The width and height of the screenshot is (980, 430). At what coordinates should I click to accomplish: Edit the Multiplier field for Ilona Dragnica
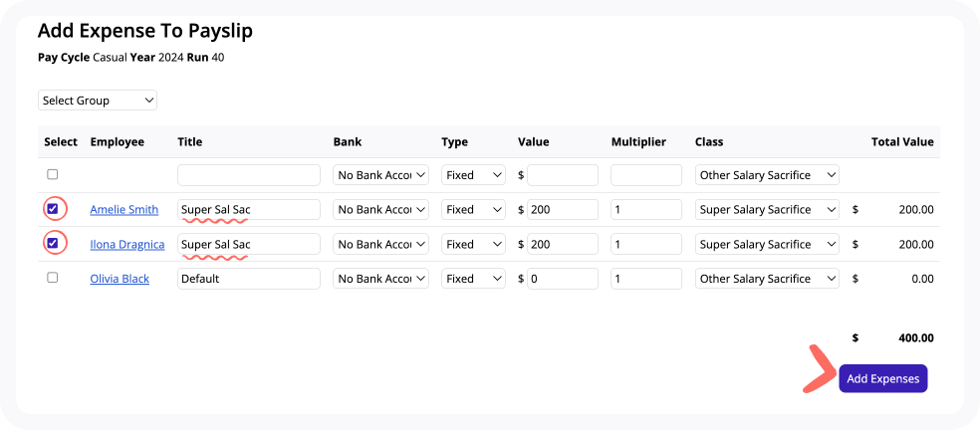(646, 244)
